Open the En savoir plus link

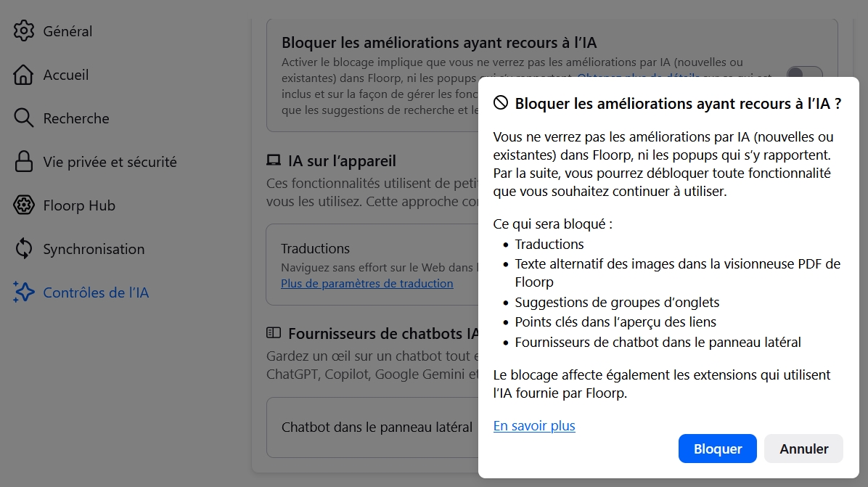534,426
